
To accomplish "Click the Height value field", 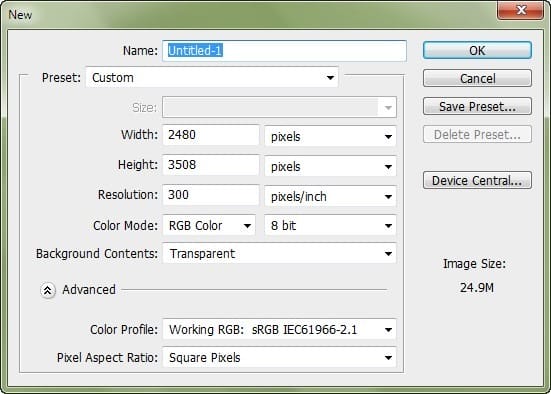I will [x=211, y=165].
